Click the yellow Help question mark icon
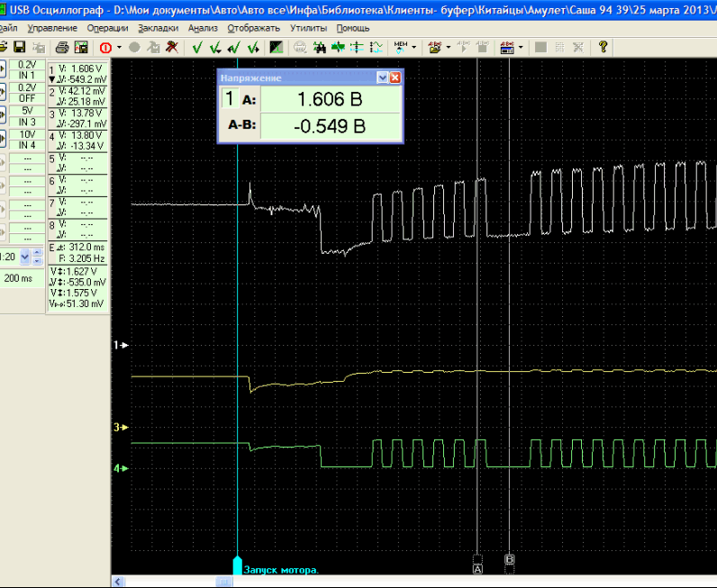The width and height of the screenshot is (717, 588). tap(603, 47)
